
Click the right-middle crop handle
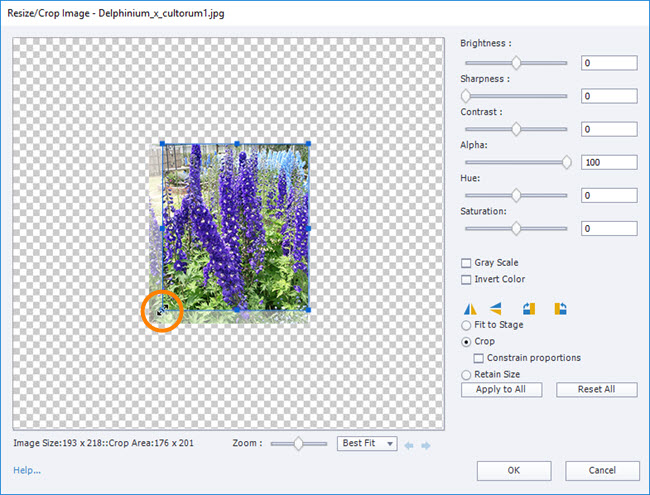(308, 228)
